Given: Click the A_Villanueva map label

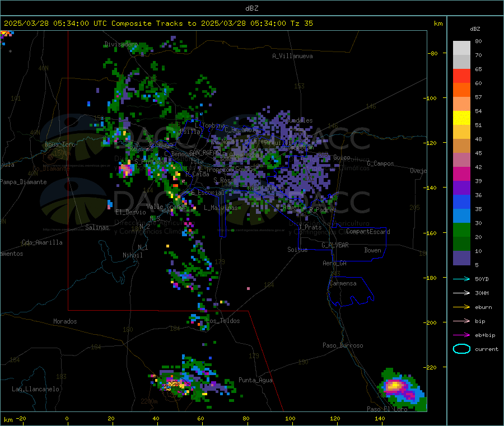Looking at the screenshot, I should tap(292, 56).
